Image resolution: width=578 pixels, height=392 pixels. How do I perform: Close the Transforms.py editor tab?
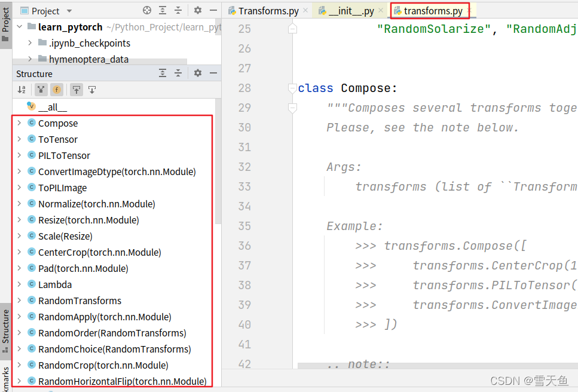305,10
